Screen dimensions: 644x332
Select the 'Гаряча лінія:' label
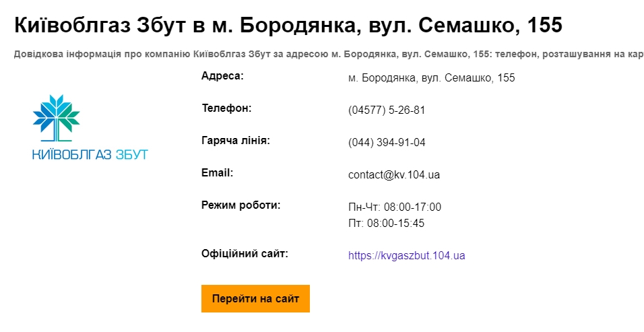coord(236,141)
